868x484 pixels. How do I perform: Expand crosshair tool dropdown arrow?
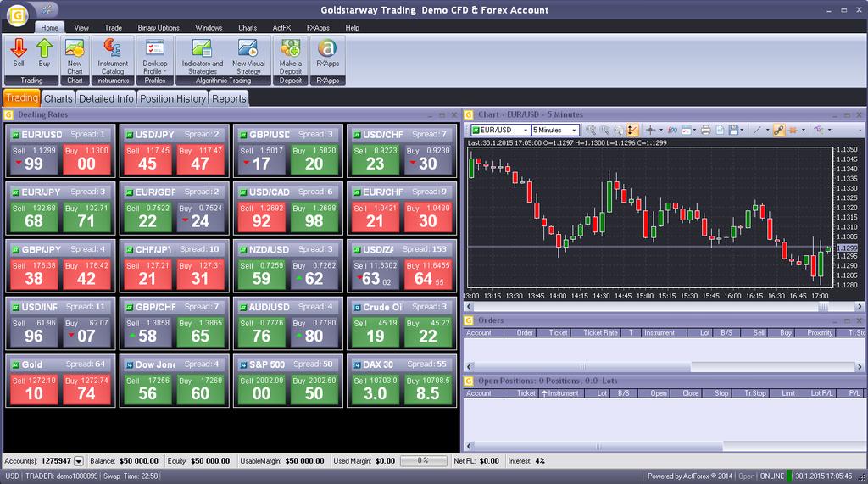click(x=661, y=131)
